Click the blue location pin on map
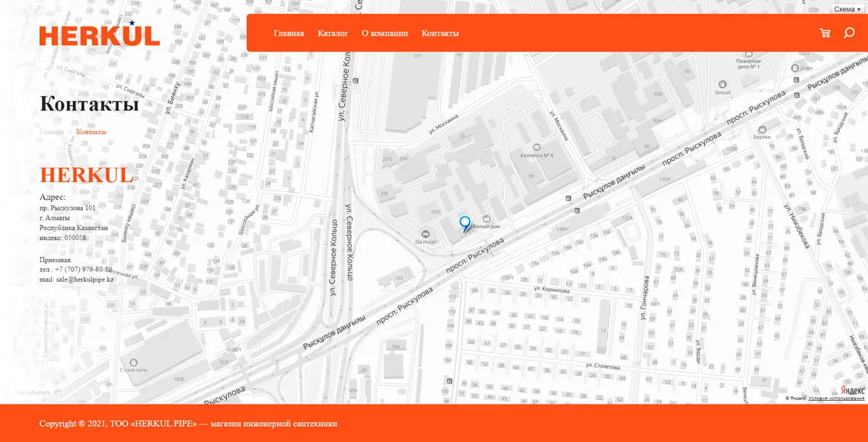 (464, 223)
